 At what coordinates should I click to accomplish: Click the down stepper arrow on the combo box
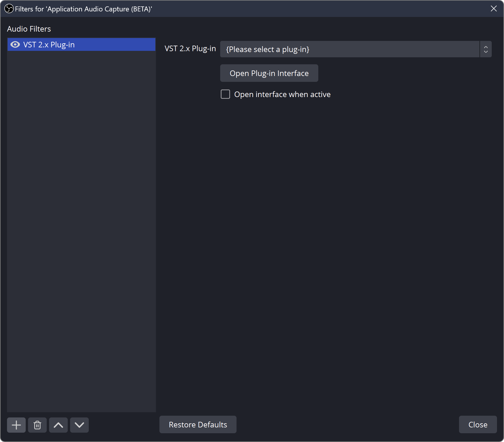485,52
